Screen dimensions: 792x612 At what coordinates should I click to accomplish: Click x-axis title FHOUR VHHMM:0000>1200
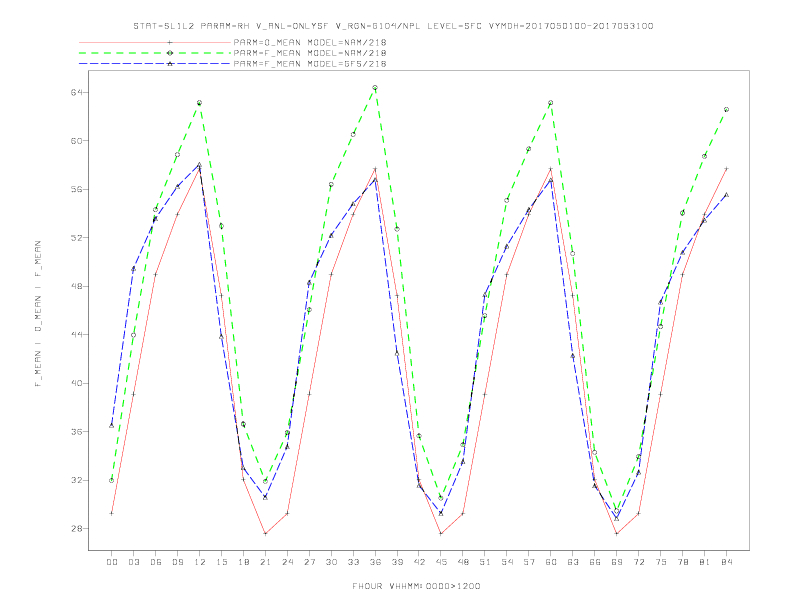[416, 586]
